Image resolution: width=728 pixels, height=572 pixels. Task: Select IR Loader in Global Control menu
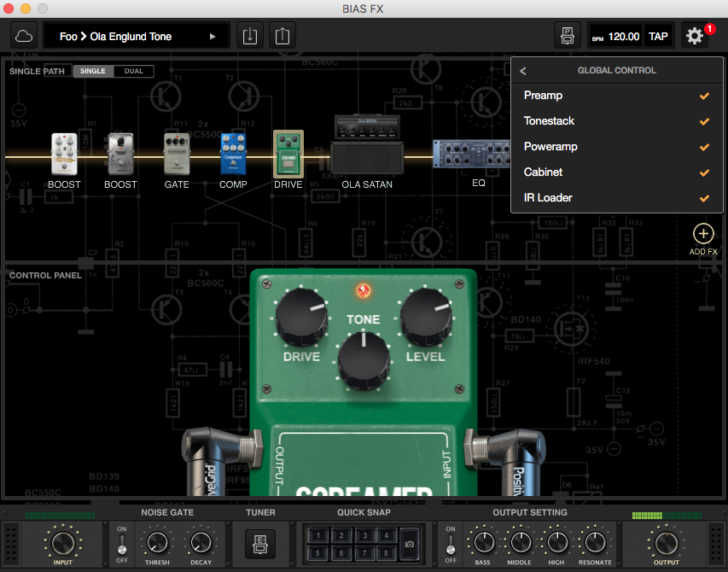(616, 198)
